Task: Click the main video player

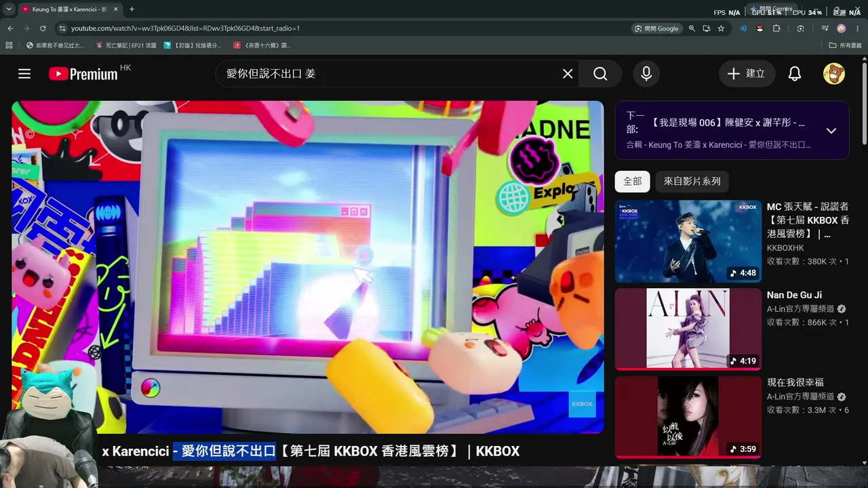Action: tap(308, 267)
